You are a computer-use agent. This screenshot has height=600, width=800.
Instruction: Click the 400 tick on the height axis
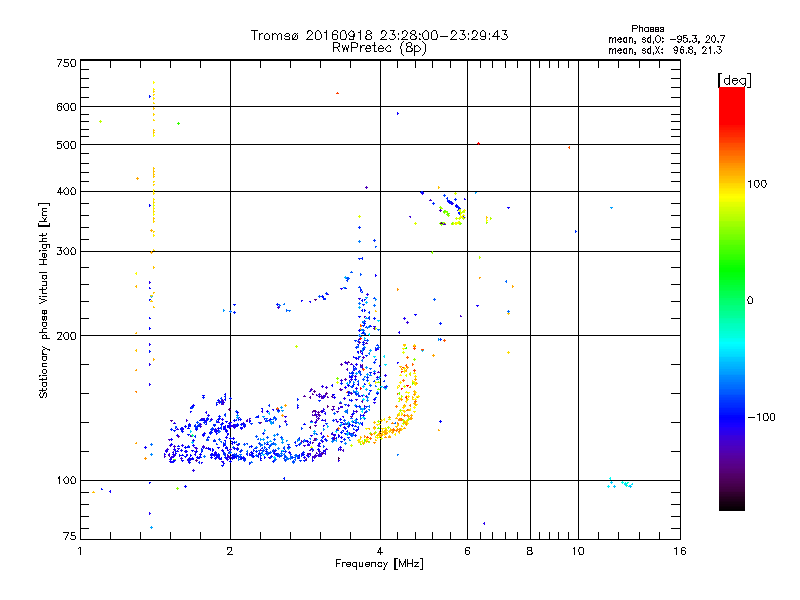66,192
